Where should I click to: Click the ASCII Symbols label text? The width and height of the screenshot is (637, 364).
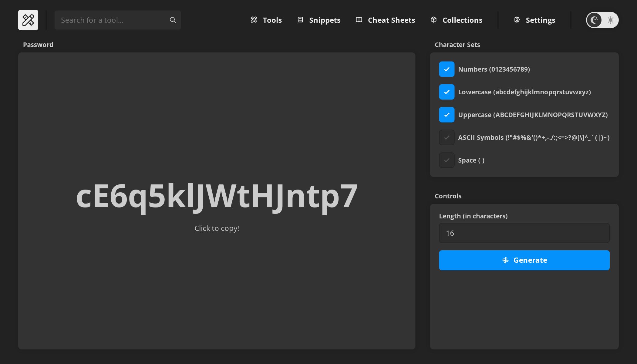coord(534,137)
